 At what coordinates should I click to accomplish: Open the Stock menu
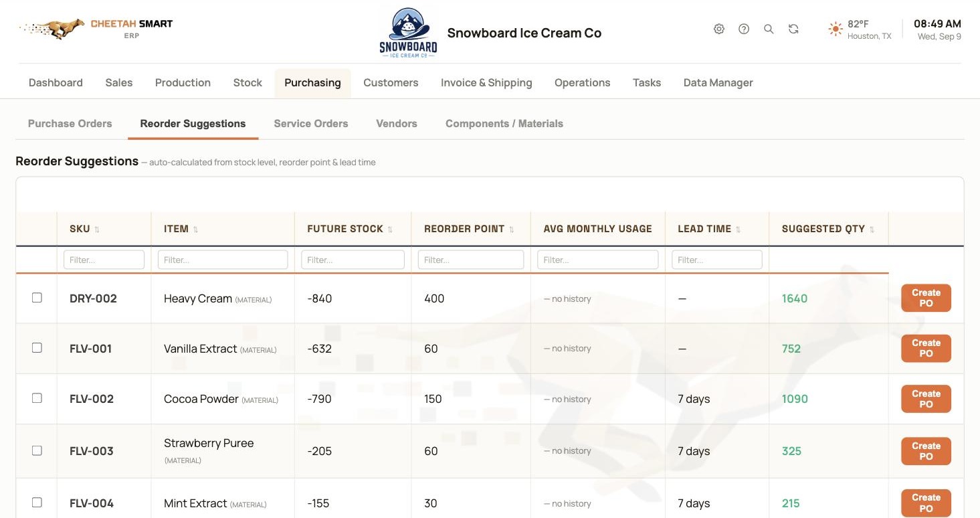248,83
